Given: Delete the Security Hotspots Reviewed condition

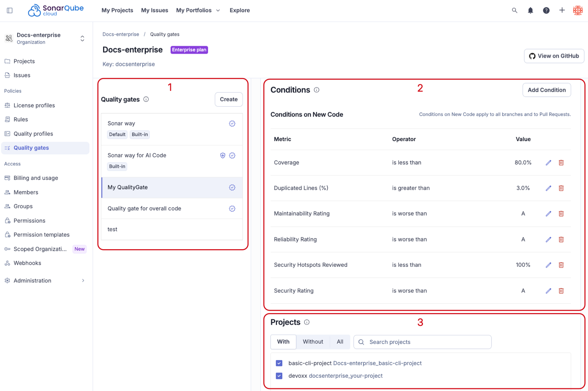Looking at the screenshot, I should tap(561, 265).
